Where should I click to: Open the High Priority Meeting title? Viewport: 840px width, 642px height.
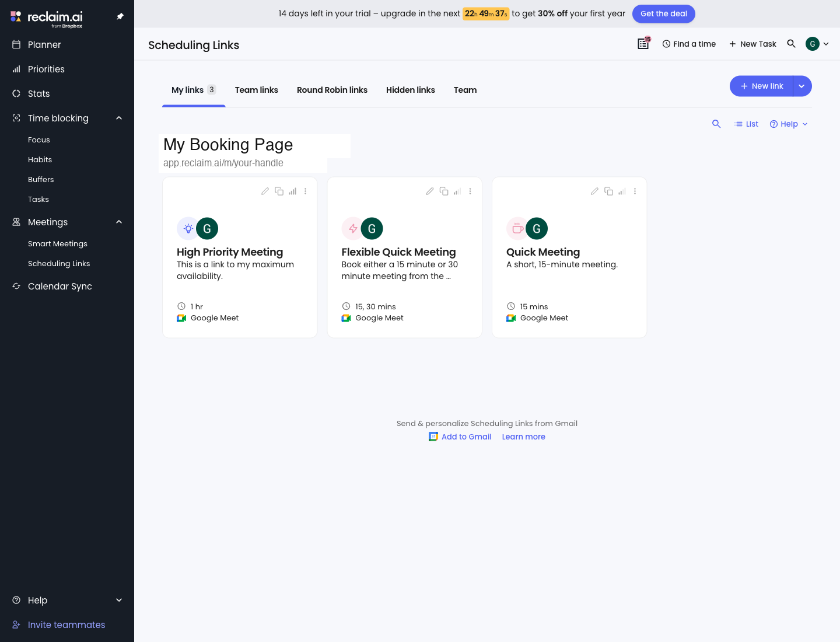pyautogui.click(x=230, y=252)
